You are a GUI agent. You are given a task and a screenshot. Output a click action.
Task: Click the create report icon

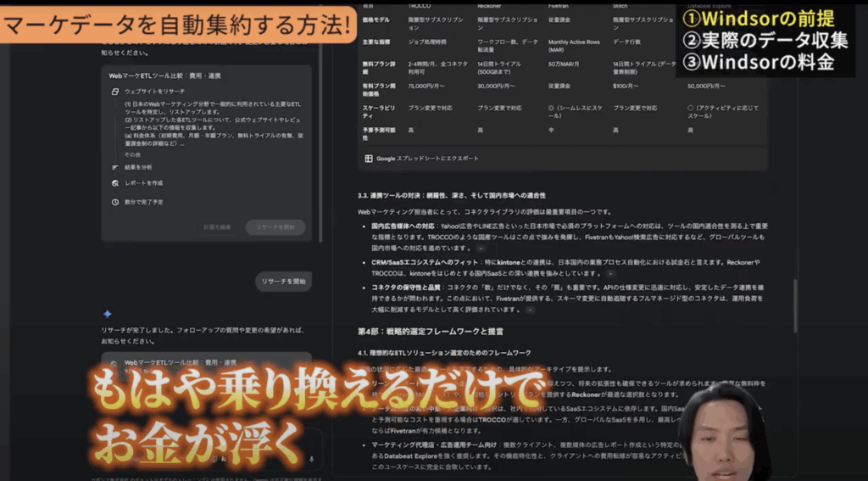[x=115, y=183]
